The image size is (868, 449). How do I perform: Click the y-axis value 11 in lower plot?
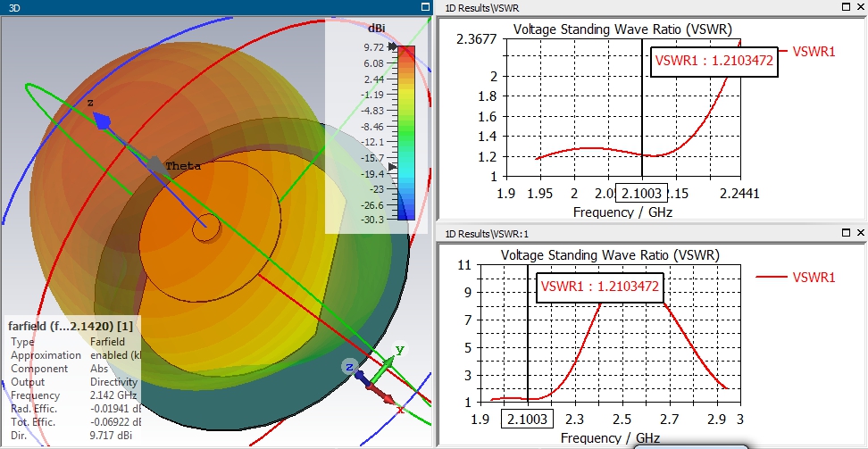pyautogui.click(x=464, y=265)
